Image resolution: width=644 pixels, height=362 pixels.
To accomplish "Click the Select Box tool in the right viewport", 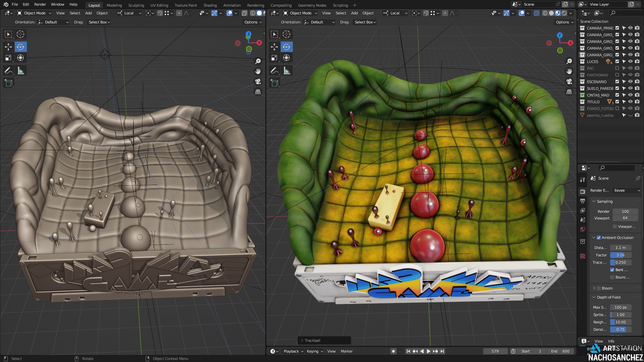I will (274, 34).
